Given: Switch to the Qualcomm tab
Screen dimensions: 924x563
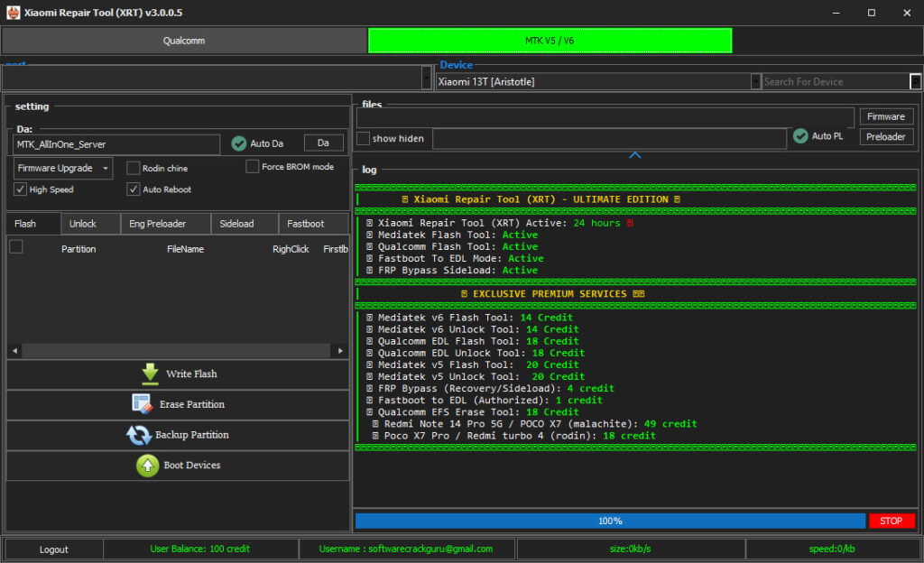Looking at the screenshot, I should (x=184, y=41).
